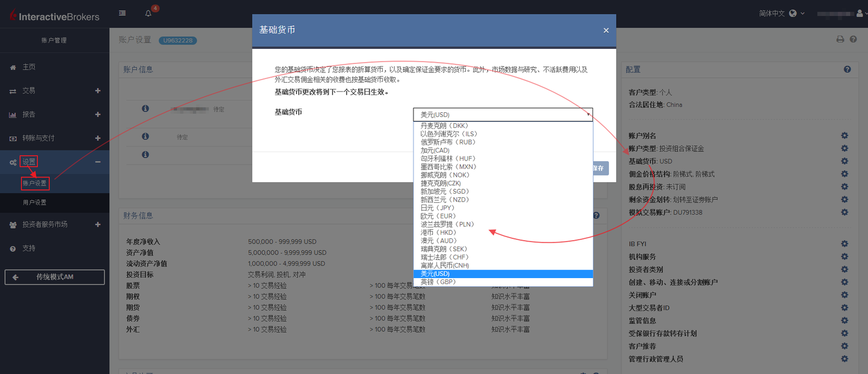Viewport: 868px width, 374px height.
Task: Click the gear beside 账户别名
Action: [x=844, y=135]
